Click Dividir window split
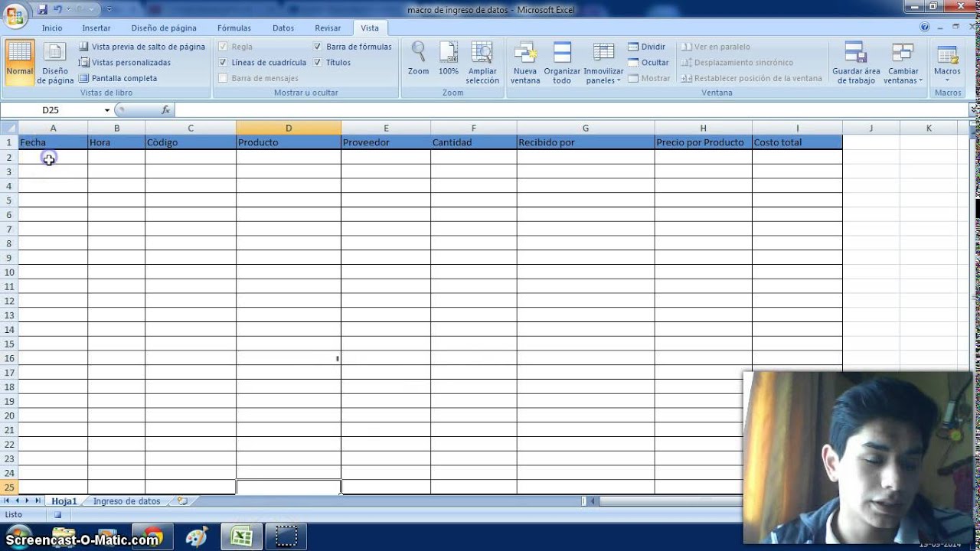This screenshot has width=980, height=551. [x=647, y=47]
